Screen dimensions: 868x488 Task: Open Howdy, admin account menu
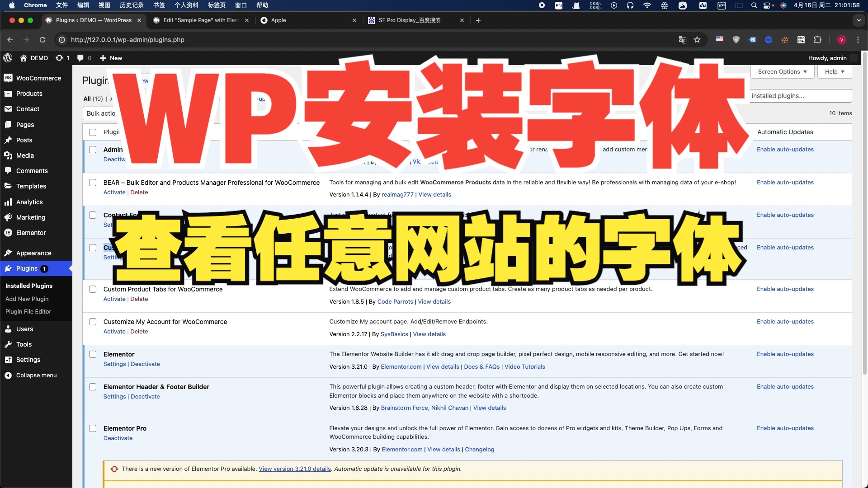[x=833, y=58]
